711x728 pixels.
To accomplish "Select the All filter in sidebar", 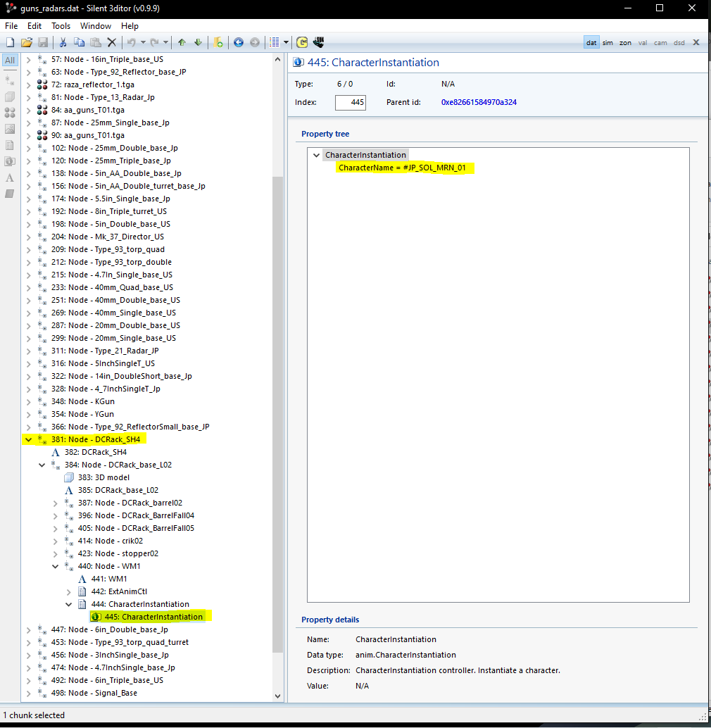I will pyautogui.click(x=10, y=61).
